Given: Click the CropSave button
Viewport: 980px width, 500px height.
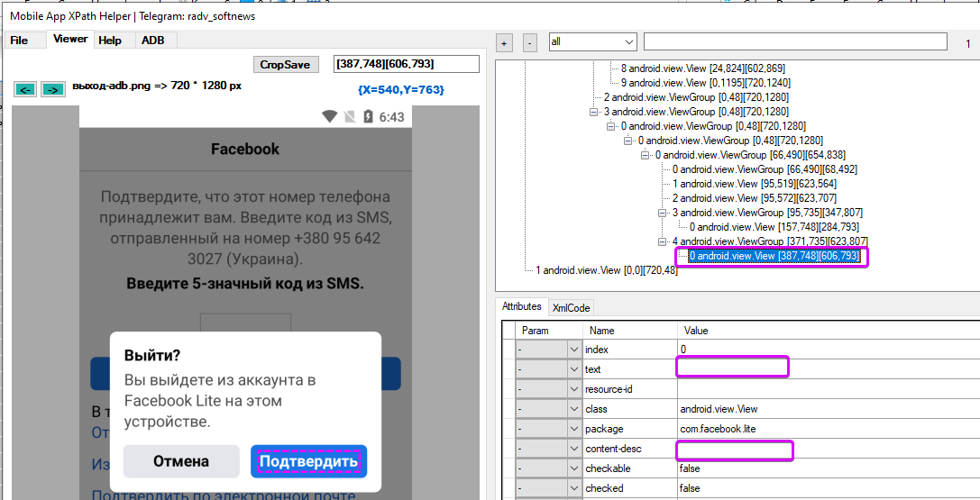Looking at the screenshot, I should 286,64.
